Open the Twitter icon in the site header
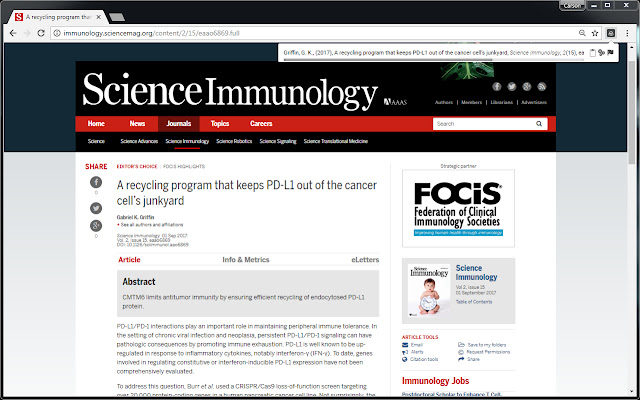640x400 pixels. 512,87
